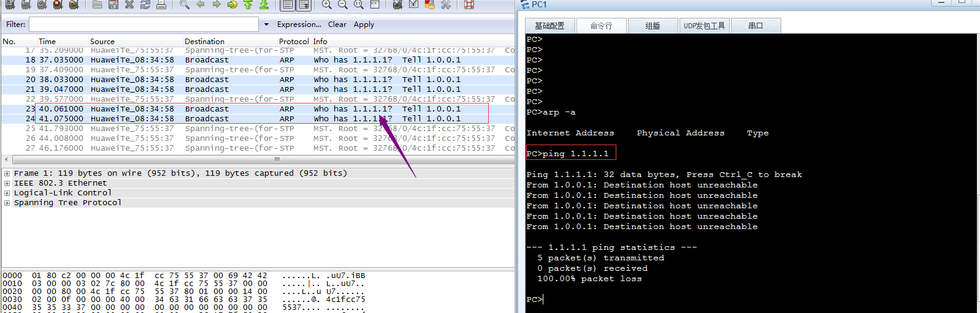Apply the display filter

coord(364,25)
